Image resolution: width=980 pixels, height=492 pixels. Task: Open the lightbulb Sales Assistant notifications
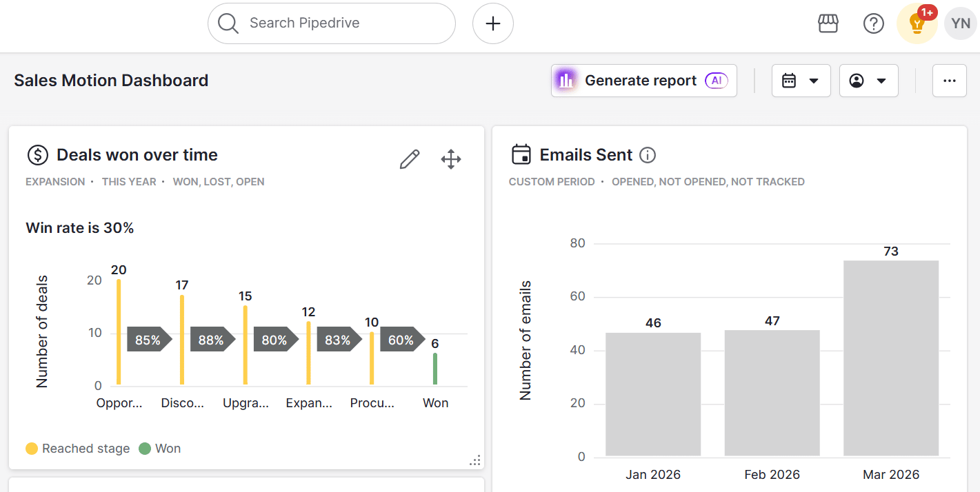point(917,23)
